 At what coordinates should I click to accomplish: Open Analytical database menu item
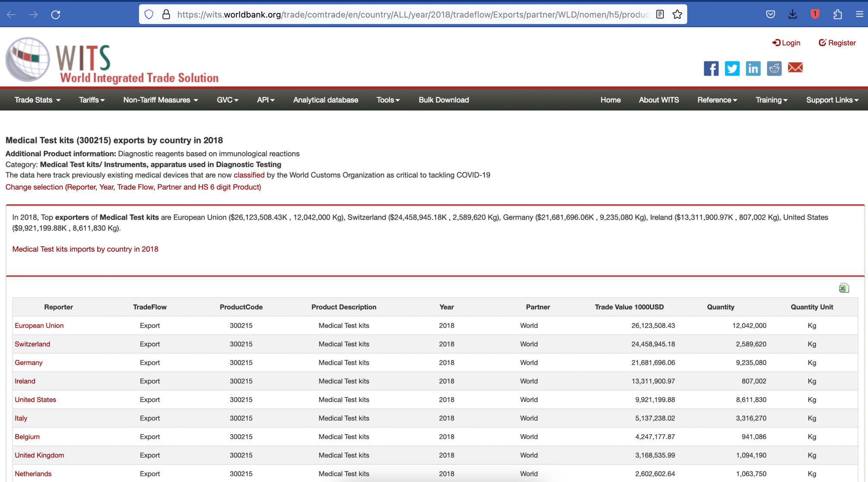[x=325, y=100]
